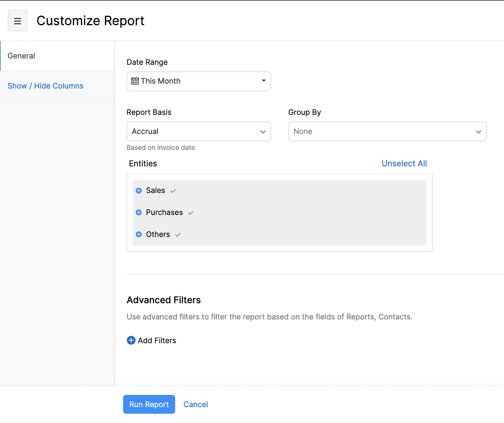Screen dimensions: 504x423
Task: Click the Cancel link
Action: click(196, 404)
